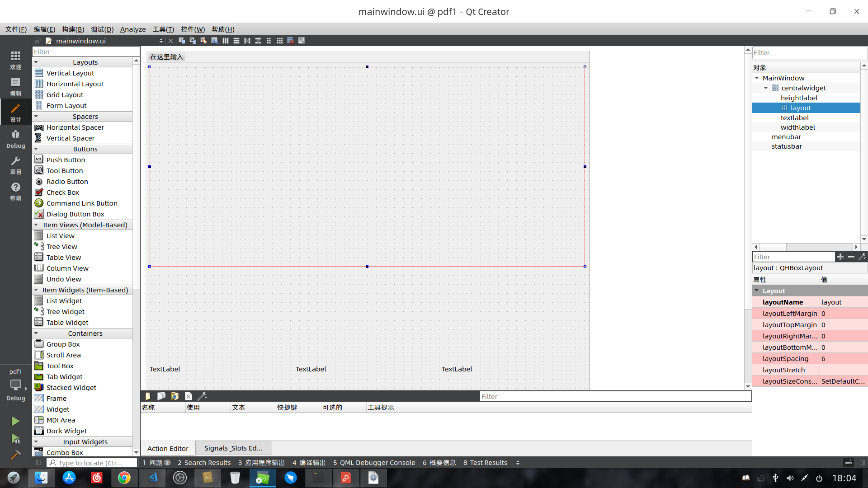This screenshot has height=488, width=868.
Task: Click the Edit Signals/Slots mode icon
Action: tap(193, 41)
